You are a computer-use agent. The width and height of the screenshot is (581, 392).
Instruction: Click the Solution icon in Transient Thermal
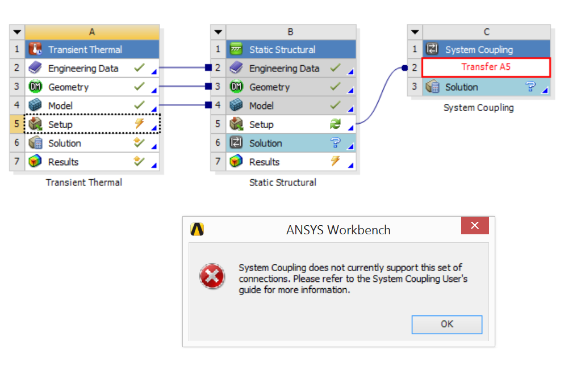(36, 143)
